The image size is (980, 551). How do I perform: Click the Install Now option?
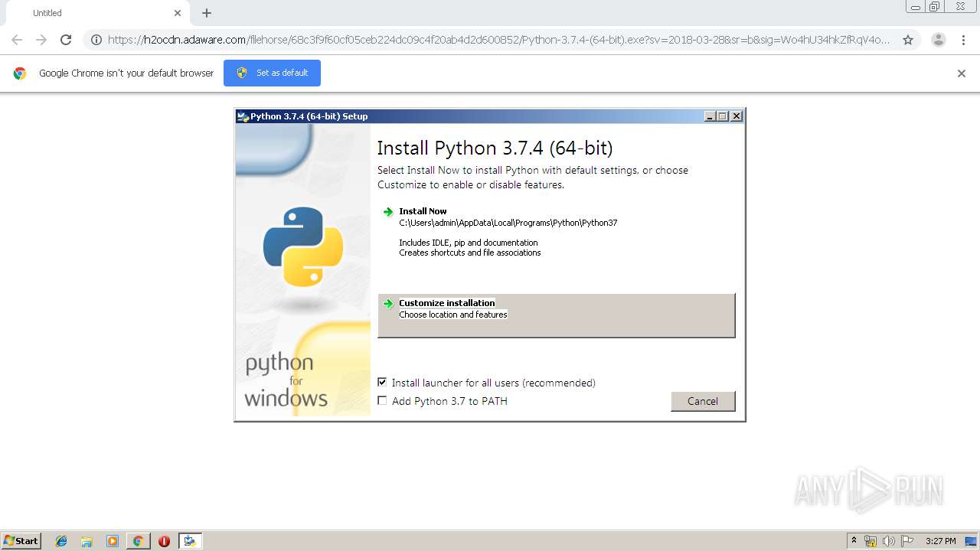[x=556, y=232]
